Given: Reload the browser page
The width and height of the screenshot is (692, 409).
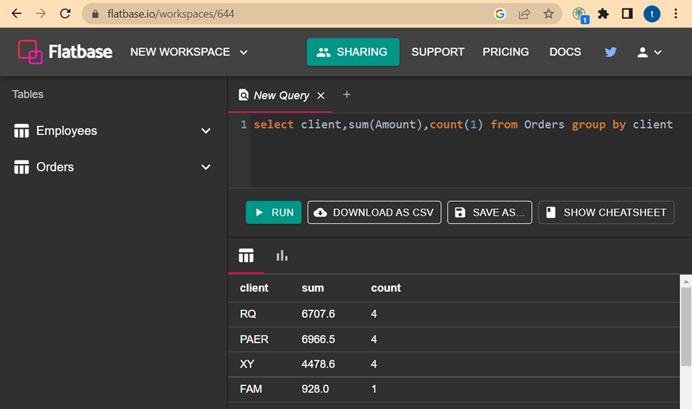Looking at the screenshot, I should (x=65, y=15).
